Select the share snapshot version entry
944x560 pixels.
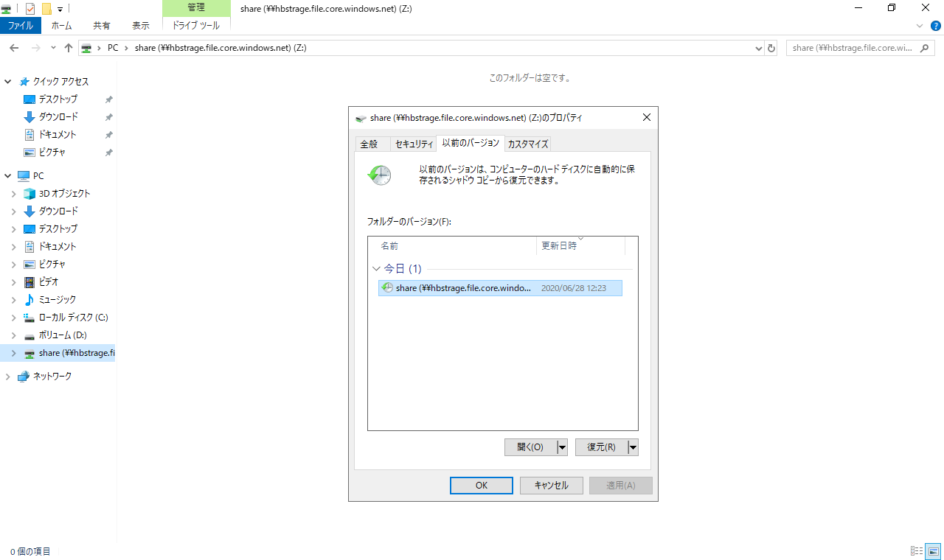(x=501, y=288)
